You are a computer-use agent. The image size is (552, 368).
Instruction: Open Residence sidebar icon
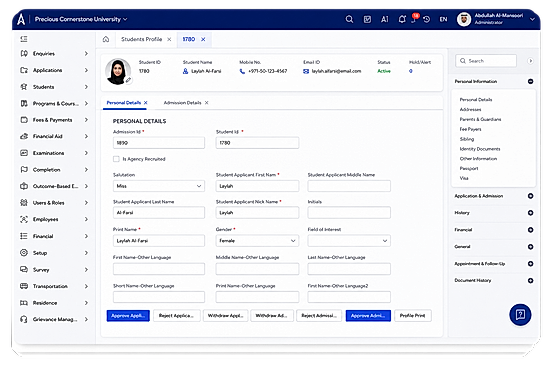pos(24,302)
